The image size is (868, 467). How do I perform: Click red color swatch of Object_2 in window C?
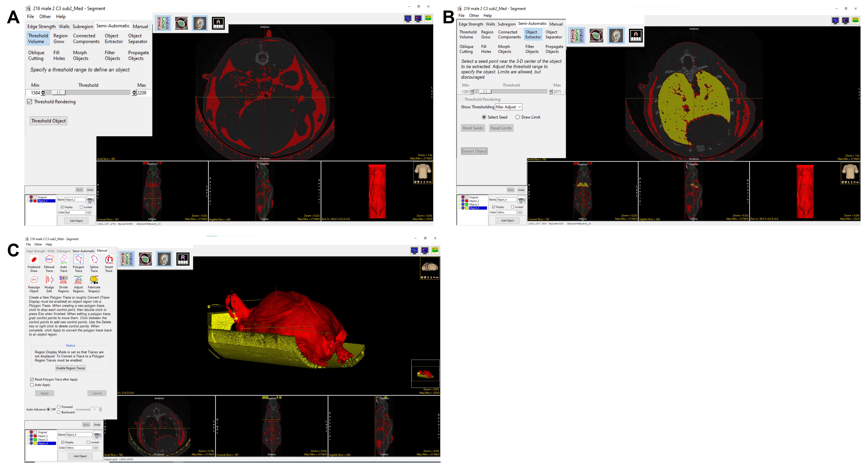[x=35, y=436]
